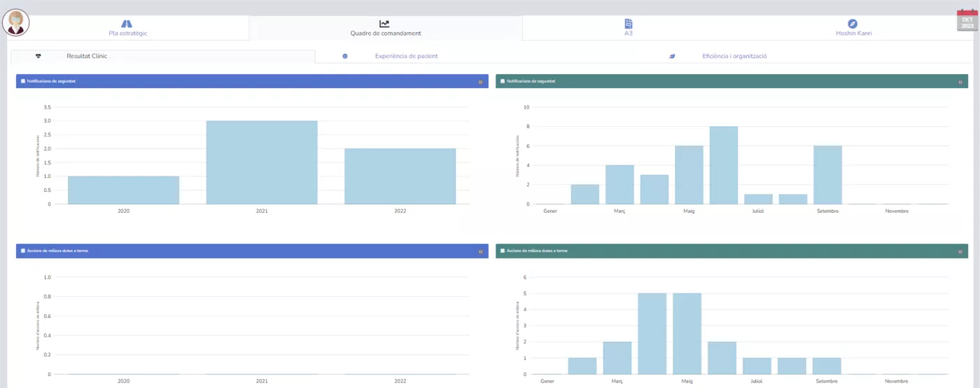Image resolution: width=980 pixels, height=388 pixels.
Task: Open the A3 tab
Action: tap(629, 27)
